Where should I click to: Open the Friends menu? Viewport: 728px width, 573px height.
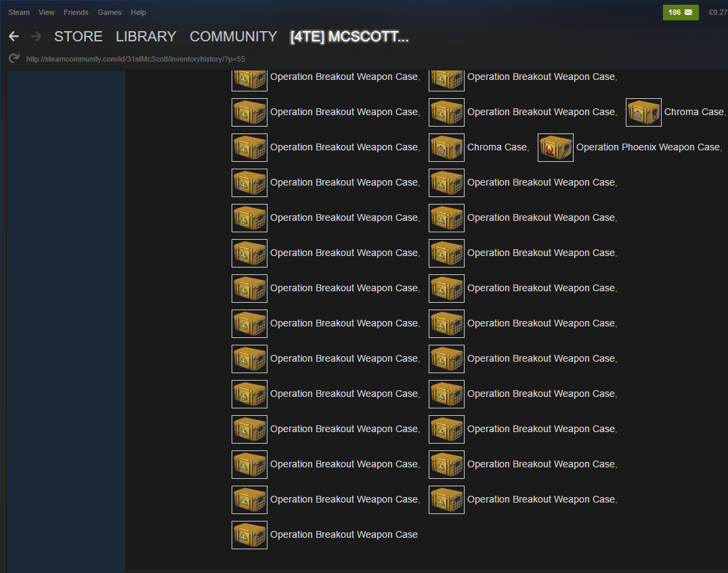point(76,12)
